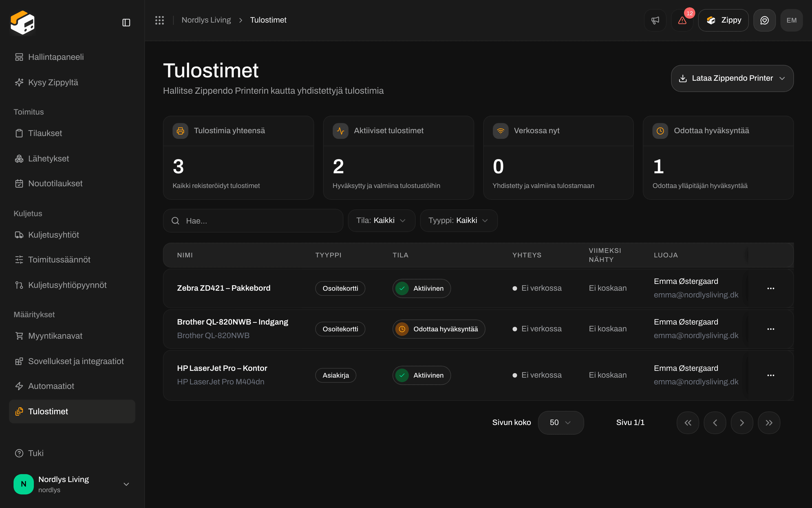
Task: Go to Hallintapaneeli
Action: point(72,57)
